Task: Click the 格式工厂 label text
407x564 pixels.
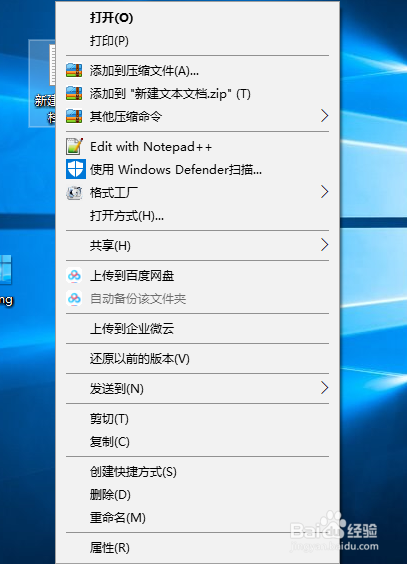Action: click(114, 192)
